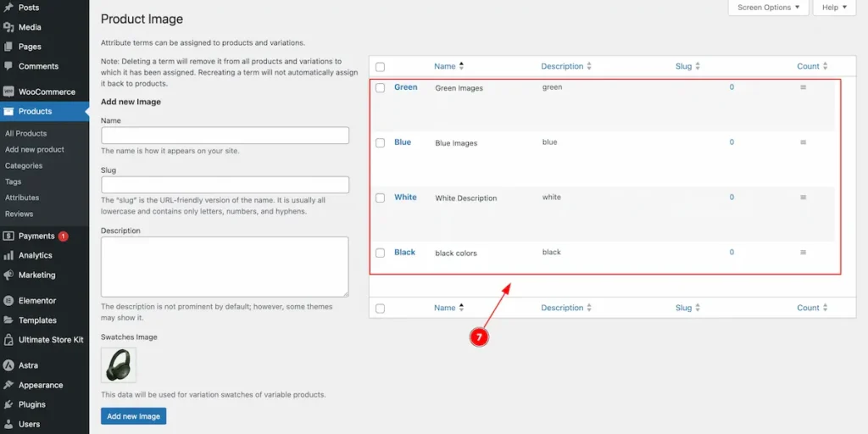Check the White term row checkbox
Screen dimensions: 868x434
click(381, 198)
